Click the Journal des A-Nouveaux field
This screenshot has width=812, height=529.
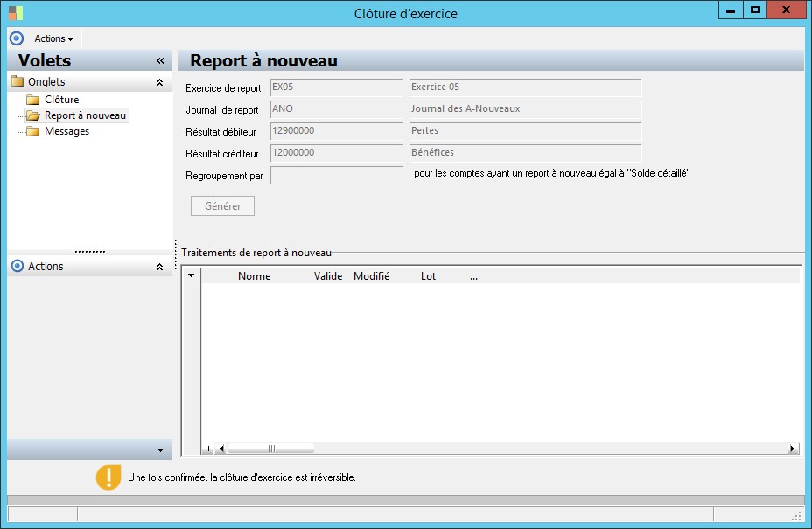pos(525,109)
